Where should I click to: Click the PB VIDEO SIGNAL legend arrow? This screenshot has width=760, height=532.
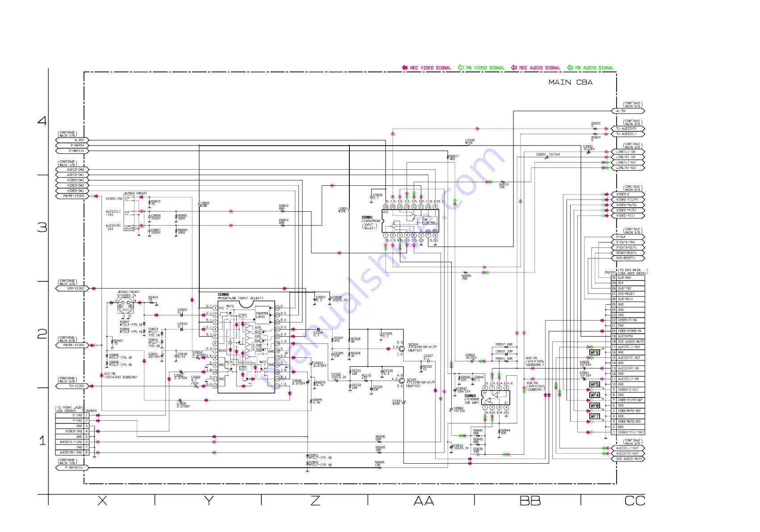click(x=461, y=67)
